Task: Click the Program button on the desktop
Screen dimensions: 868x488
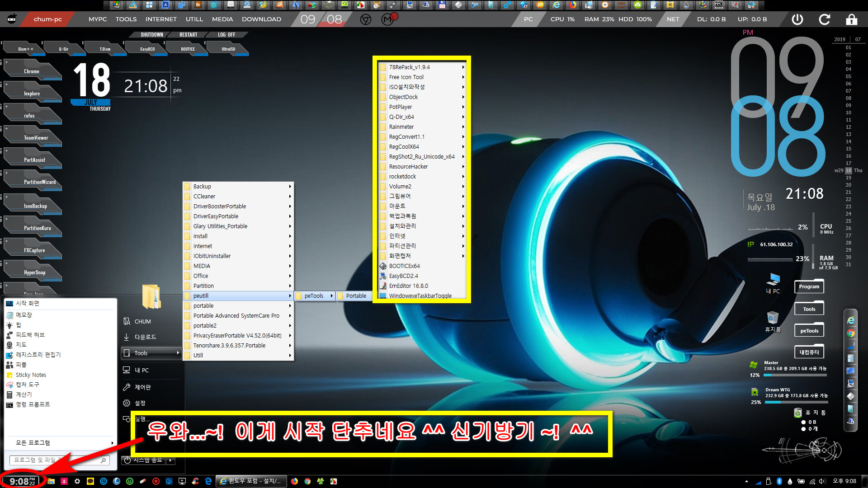Action: pos(809,286)
